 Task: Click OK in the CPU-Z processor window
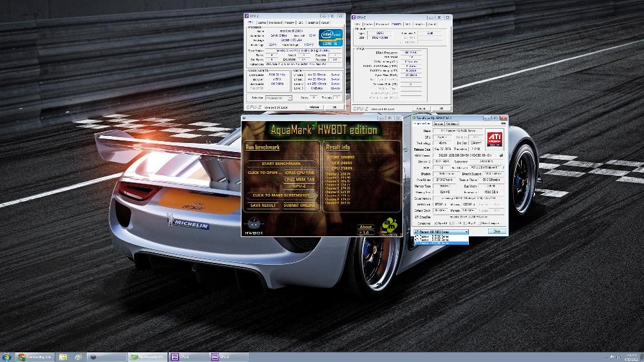click(334, 107)
